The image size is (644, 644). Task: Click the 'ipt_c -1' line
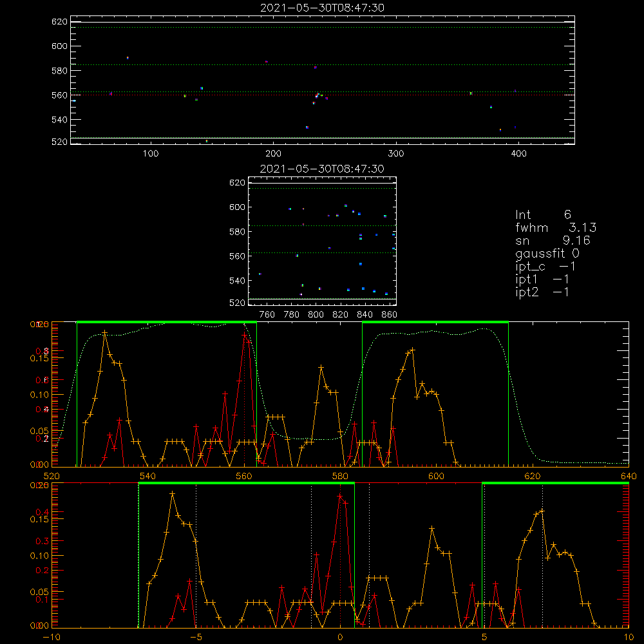pyautogui.click(x=545, y=267)
